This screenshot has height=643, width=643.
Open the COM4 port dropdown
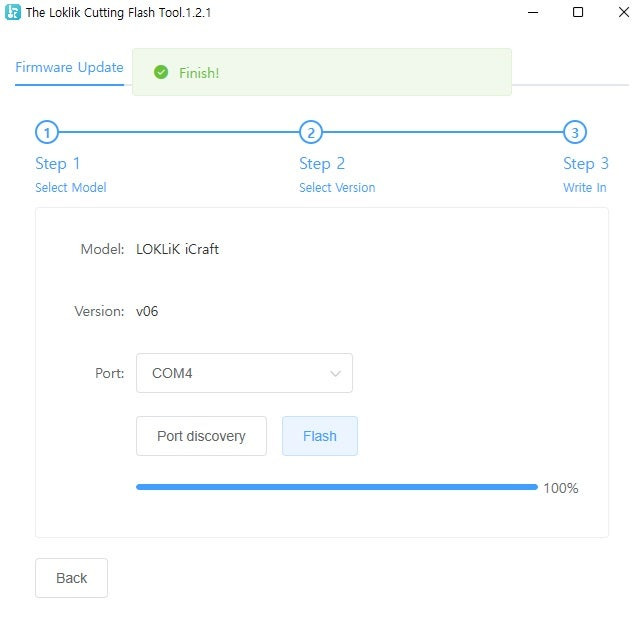(244, 373)
